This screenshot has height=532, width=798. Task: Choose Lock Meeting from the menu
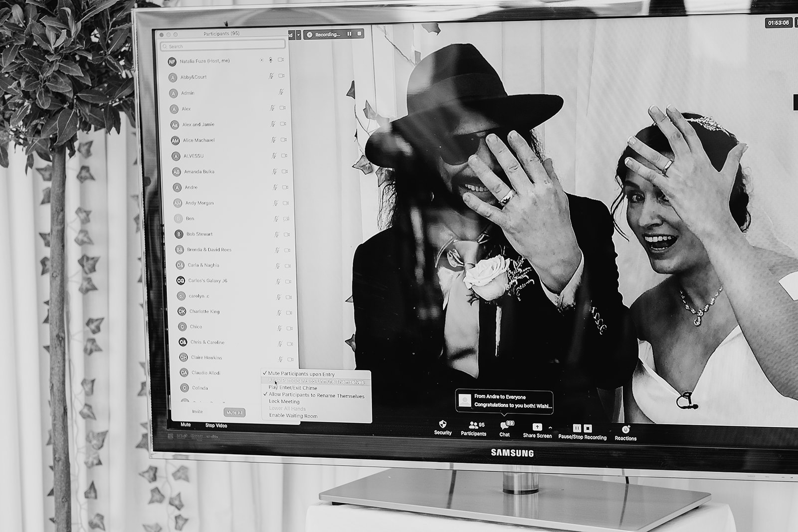(284, 401)
